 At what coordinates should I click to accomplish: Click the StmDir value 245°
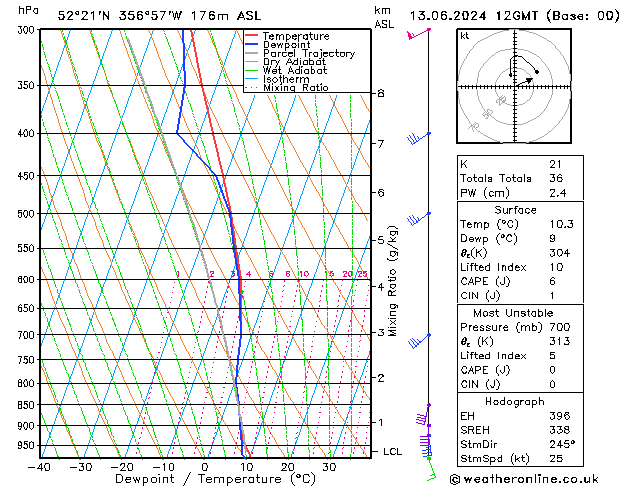pos(563,444)
